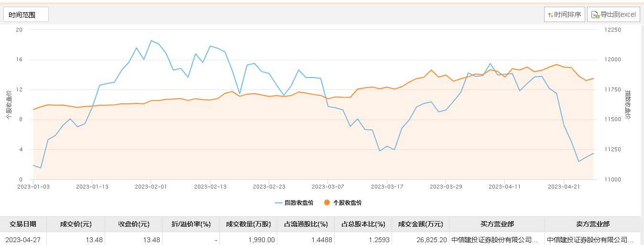Click the orange 个股收盘价 legend dot
Viewport: 644px width, 245px height.
point(327,203)
